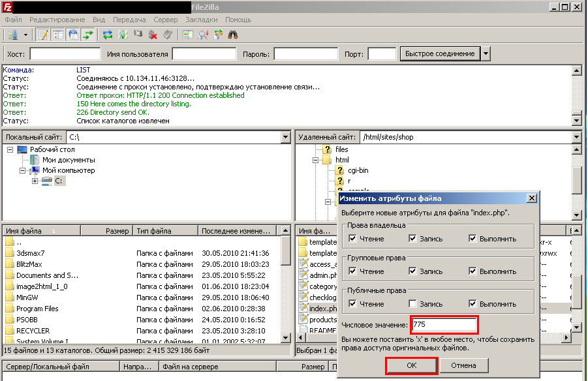Expand the local site path dropdown
The height and width of the screenshot is (381, 588).
285,138
